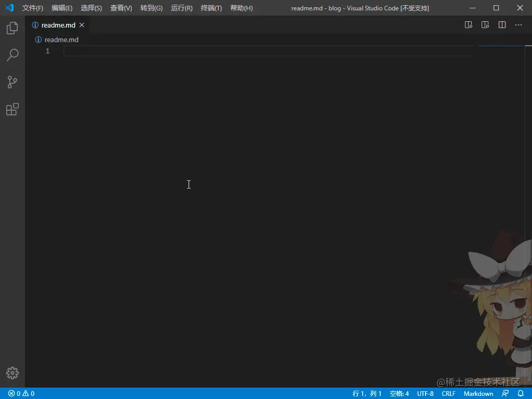The height and width of the screenshot is (399, 532).
Task: Open the Explorer view in the activity bar
Action: tap(12, 28)
